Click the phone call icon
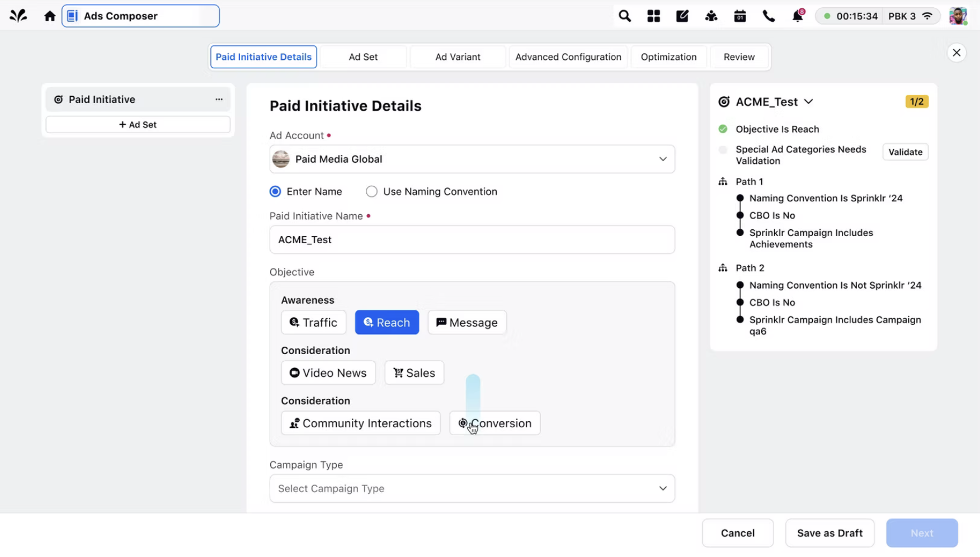Viewport: 980px width, 557px height. [769, 16]
